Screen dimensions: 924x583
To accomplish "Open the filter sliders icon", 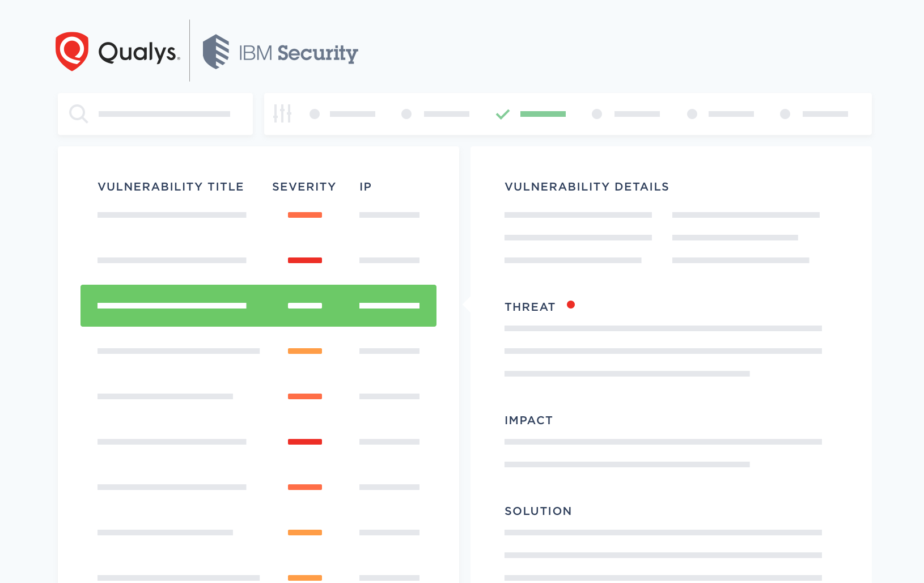I will point(282,113).
